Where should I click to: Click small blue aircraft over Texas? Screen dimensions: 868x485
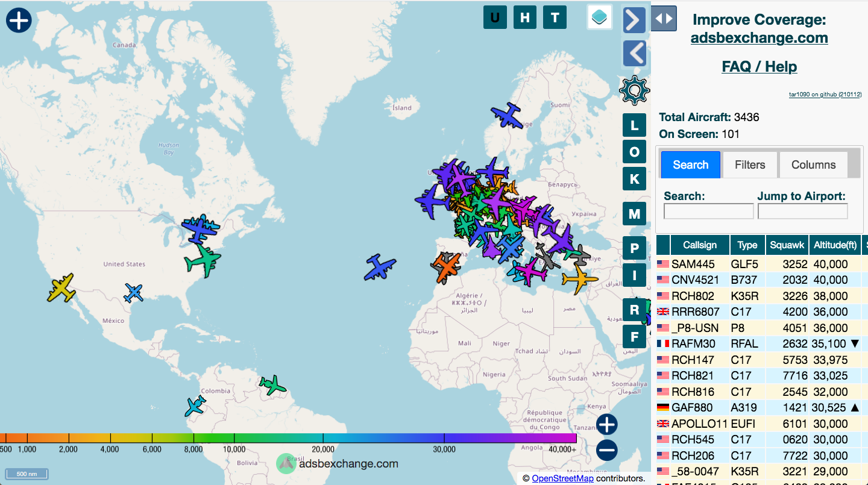pyautogui.click(x=133, y=293)
